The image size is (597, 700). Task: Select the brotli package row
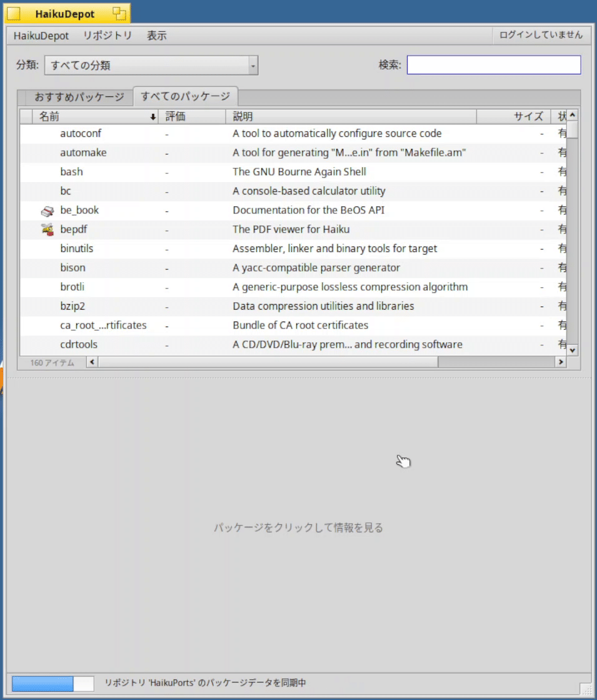click(293, 287)
